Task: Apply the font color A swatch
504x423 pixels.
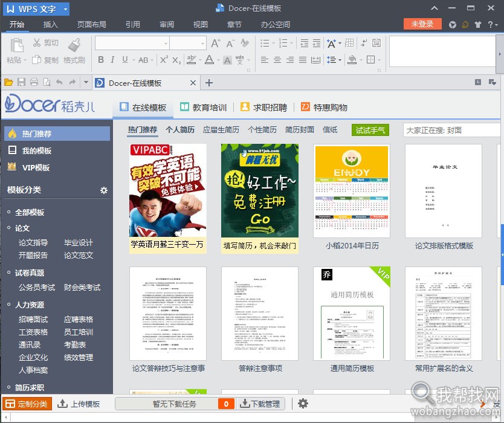Action: [x=209, y=60]
